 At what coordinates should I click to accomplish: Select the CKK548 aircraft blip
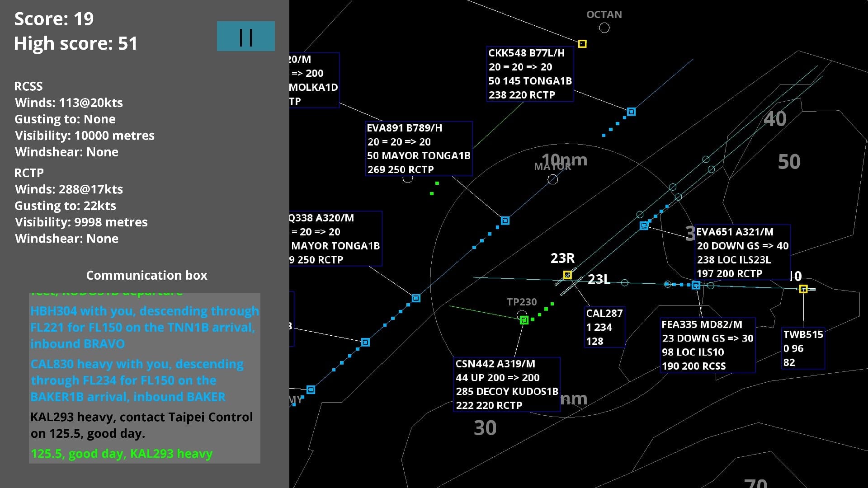631,112
